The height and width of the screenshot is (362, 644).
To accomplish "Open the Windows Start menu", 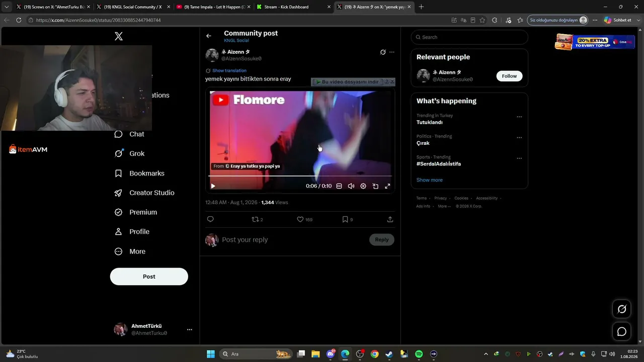I will pos(211,354).
